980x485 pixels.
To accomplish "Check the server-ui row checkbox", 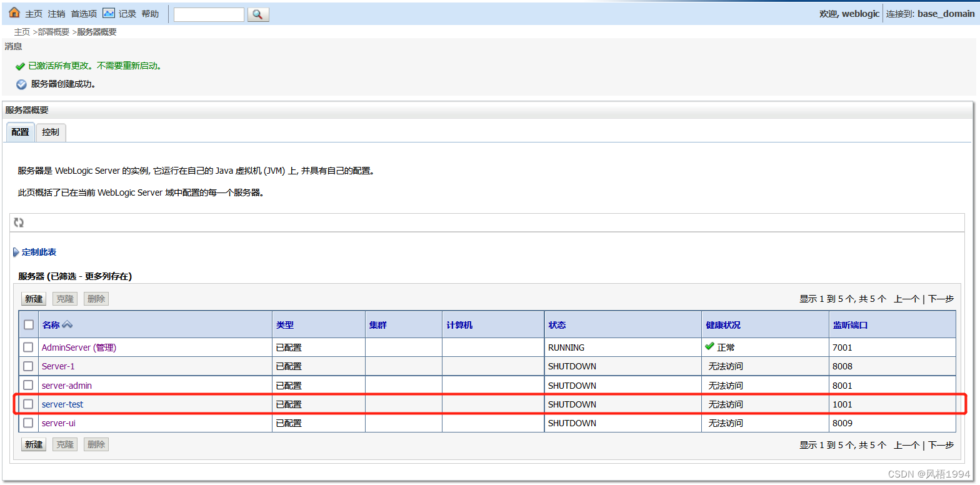I will pyautogui.click(x=29, y=422).
